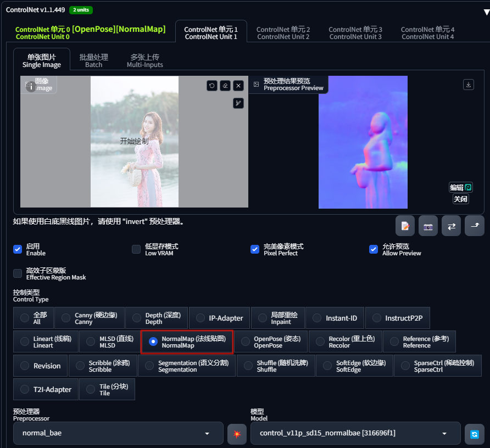Select Recolor control type

(x=346, y=342)
